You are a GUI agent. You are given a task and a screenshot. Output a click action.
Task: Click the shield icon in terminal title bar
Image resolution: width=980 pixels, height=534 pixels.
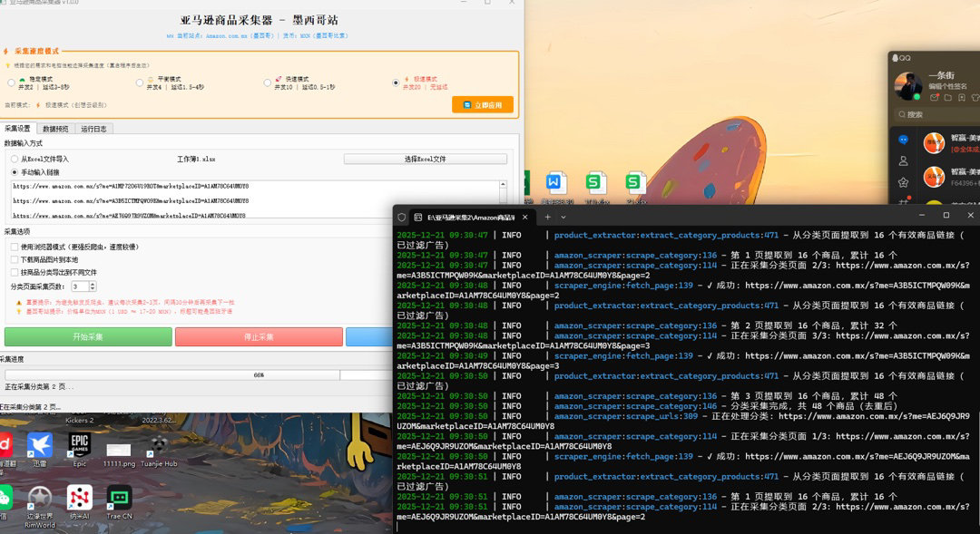(x=401, y=218)
